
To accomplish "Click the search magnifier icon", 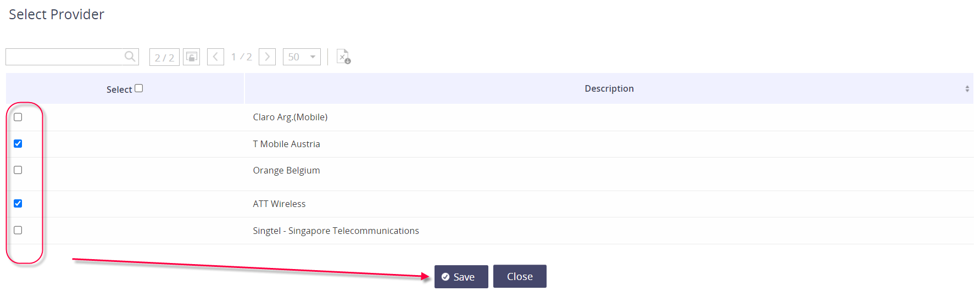I will 130,56.
